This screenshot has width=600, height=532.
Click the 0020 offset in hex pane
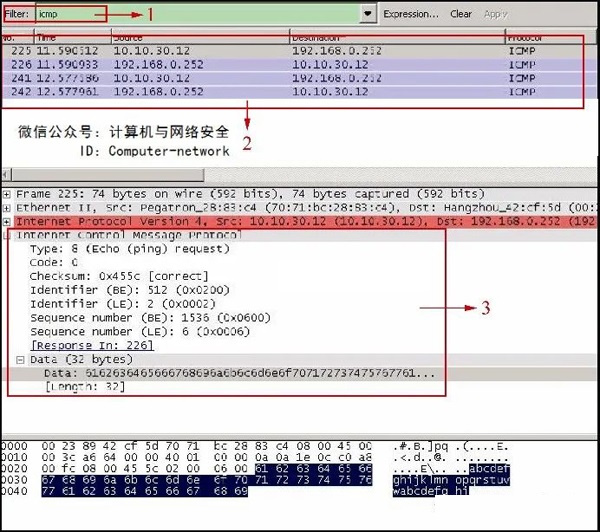point(14,468)
